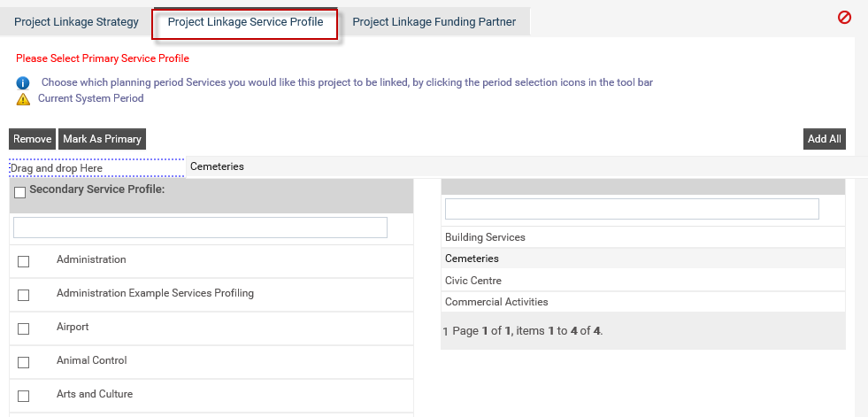
Task: Click the Add All button
Action: coord(825,139)
